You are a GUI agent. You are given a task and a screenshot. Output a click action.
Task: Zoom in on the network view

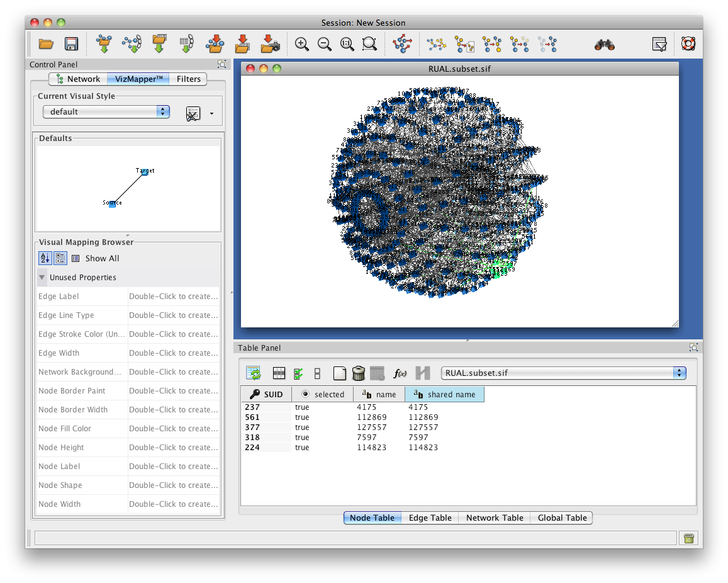[302, 44]
